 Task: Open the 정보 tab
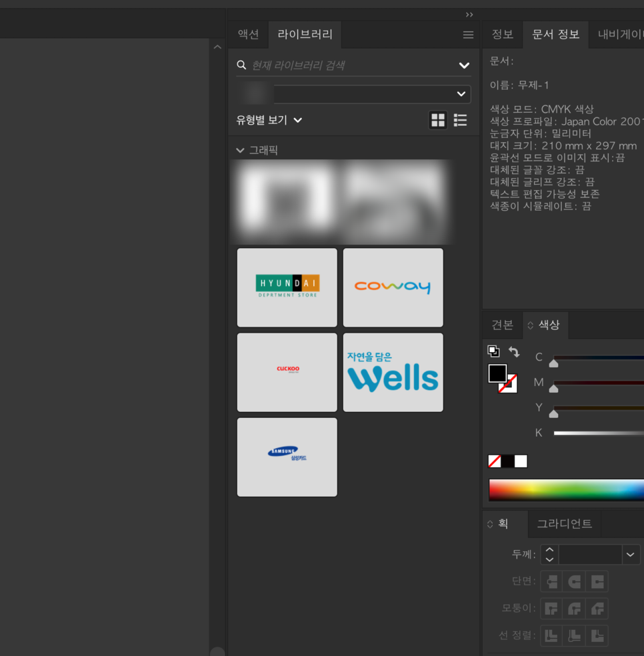(x=502, y=34)
